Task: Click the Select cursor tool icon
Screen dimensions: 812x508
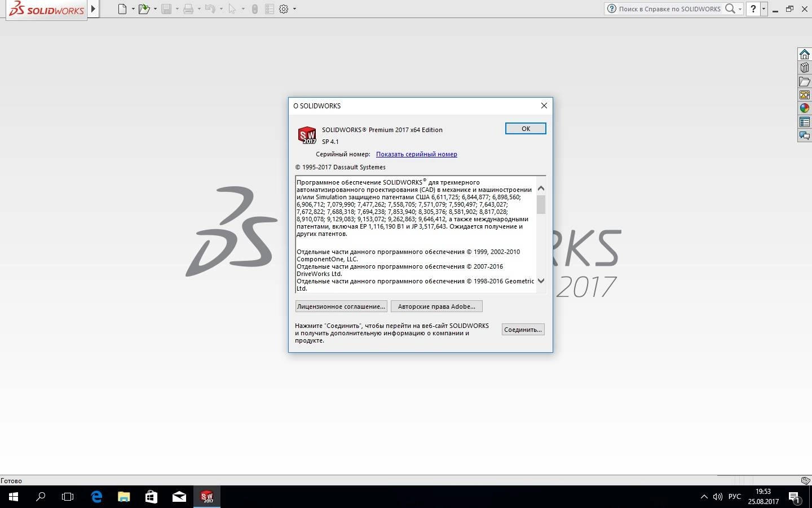Action: (232, 9)
